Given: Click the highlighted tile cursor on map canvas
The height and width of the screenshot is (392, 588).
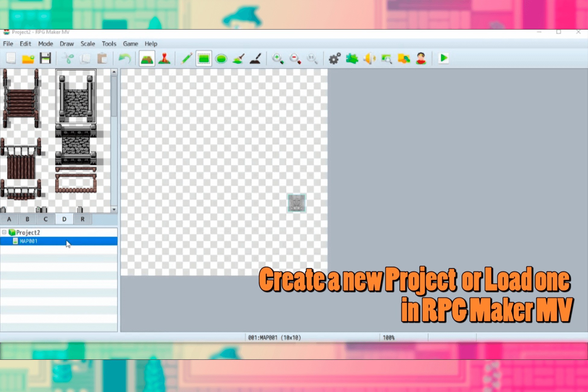Looking at the screenshot, I should pos(296,203).
